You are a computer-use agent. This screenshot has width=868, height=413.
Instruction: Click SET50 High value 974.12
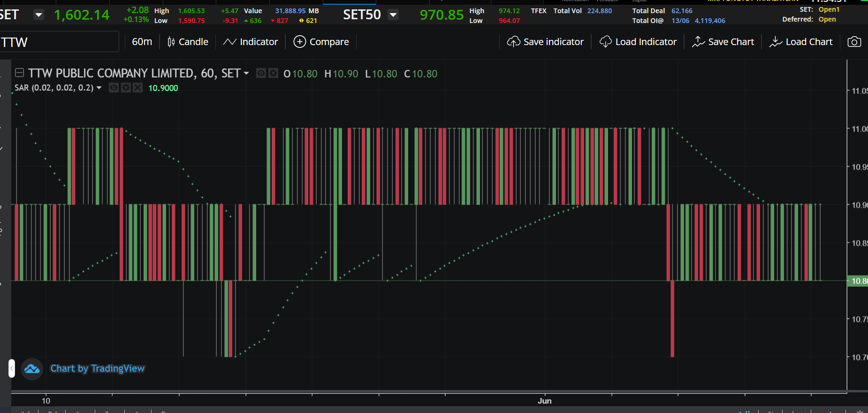click(509, 11)
